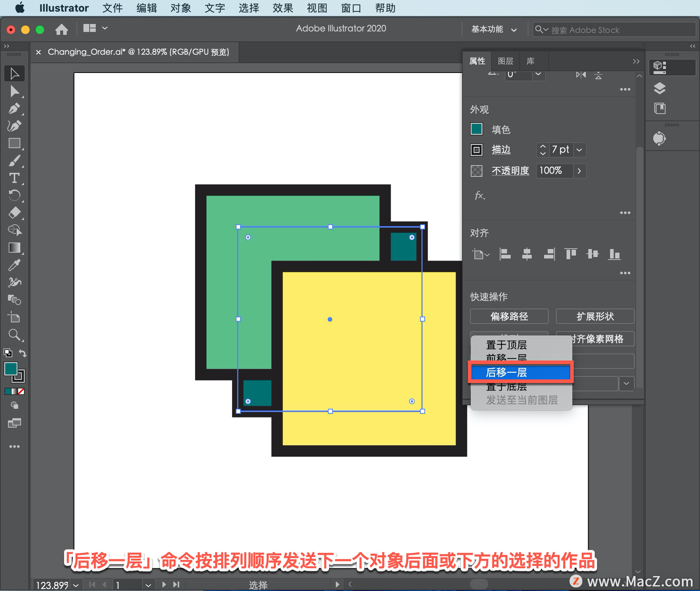Open the 效果 menu

pyautogui.click(x=283, y=8)
